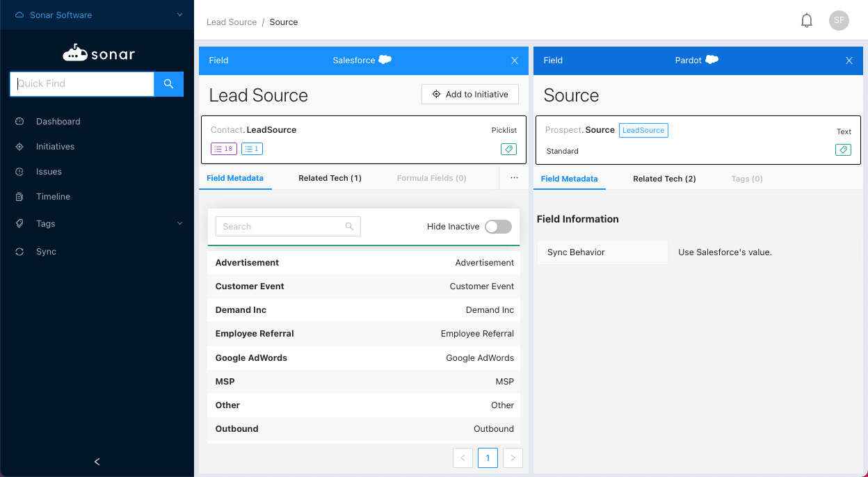Screen dimensions: 868x477
Task: Collapse the sidebar with the arrow
Action: (x=97, y=462)
